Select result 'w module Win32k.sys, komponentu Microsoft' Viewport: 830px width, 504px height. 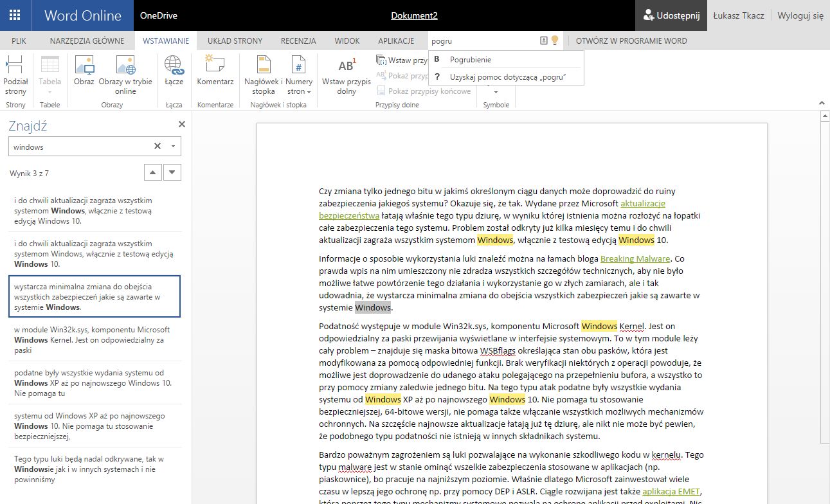pyautogui.click(x=95, y=339)
